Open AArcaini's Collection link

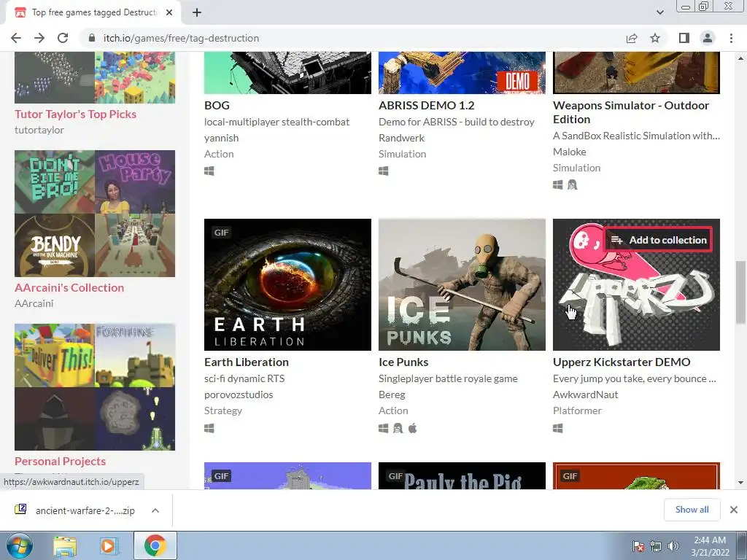coord(69,287)
